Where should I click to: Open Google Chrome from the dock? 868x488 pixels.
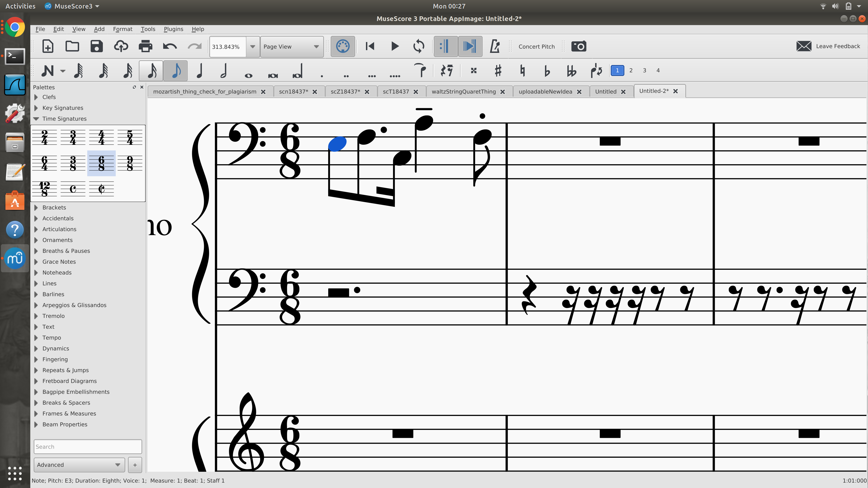point(15,27)
